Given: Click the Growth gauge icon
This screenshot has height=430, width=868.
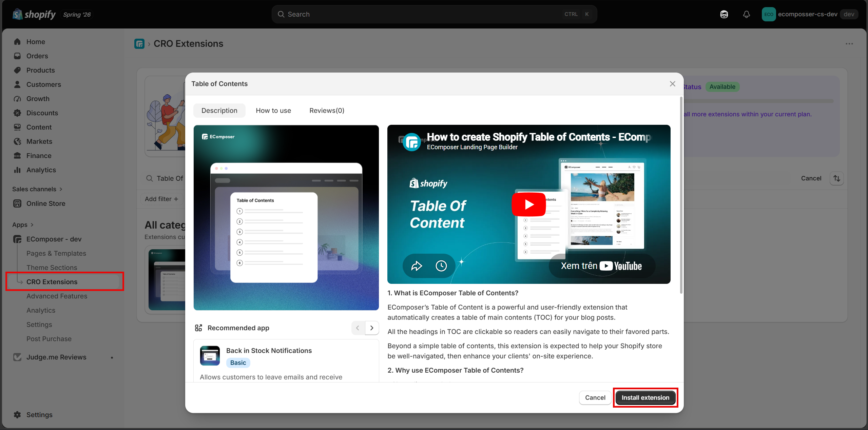Looking at the screenshot, I should (x=17, y=99).
